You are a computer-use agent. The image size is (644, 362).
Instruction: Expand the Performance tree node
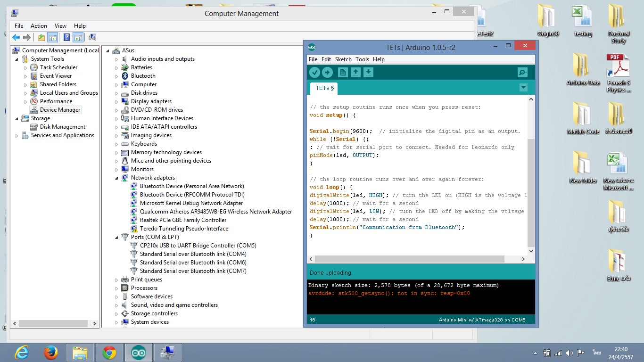tap(26, 102)
